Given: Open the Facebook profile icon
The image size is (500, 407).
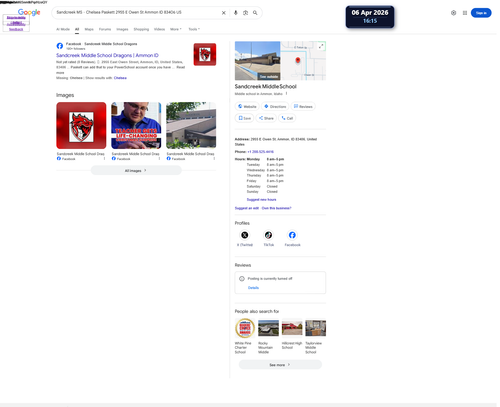Looking at the screenshot, I should click(x=292, y=235).
